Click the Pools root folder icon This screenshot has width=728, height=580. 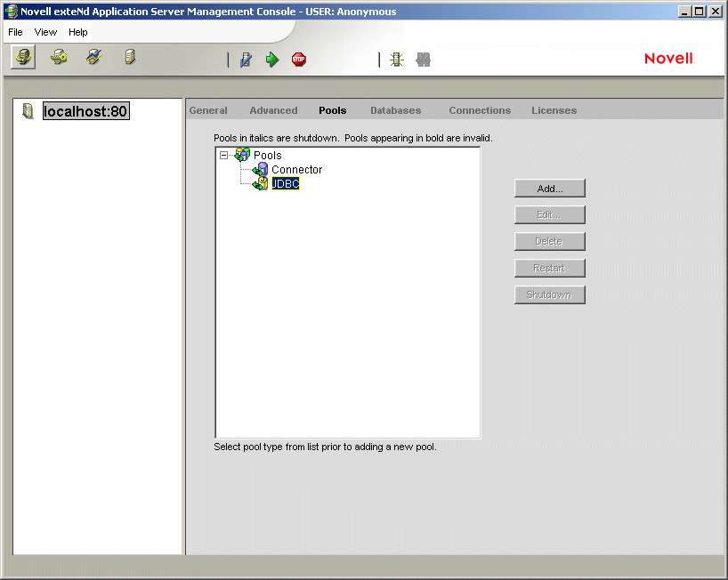pyautogui.click(x=242, y=155)
